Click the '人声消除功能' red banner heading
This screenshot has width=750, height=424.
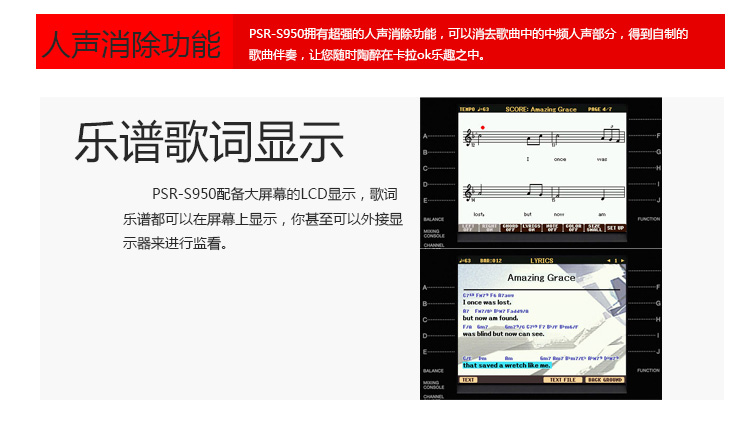point(132,44)
